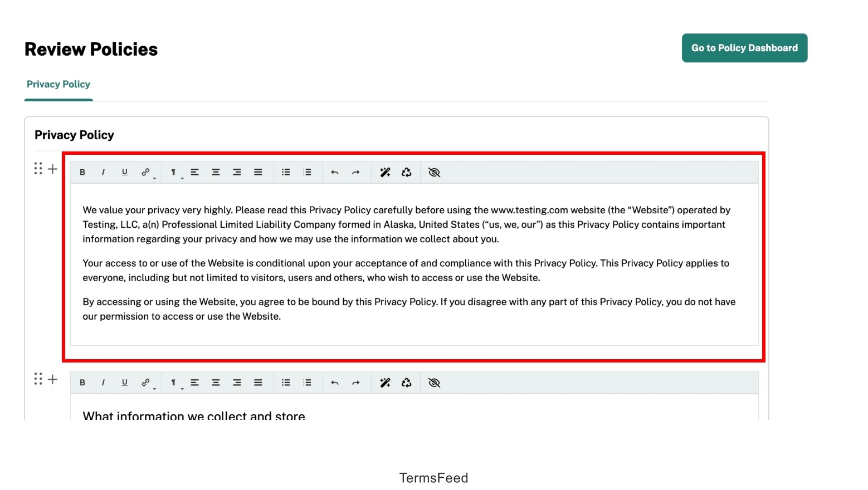Click the 'Privacy Policy' section heading
Image resolution: width=868 pixels, height=490 pixels.
point(74,135)
